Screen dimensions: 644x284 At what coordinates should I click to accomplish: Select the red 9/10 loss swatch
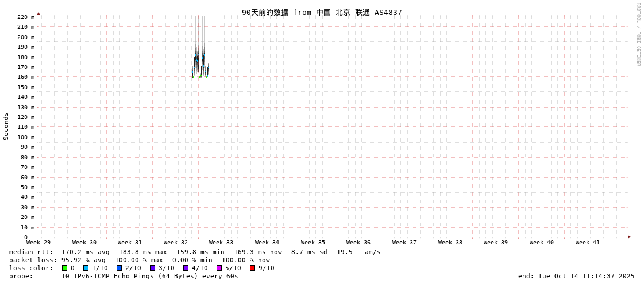pyautogui.click(x=253, y=268)
